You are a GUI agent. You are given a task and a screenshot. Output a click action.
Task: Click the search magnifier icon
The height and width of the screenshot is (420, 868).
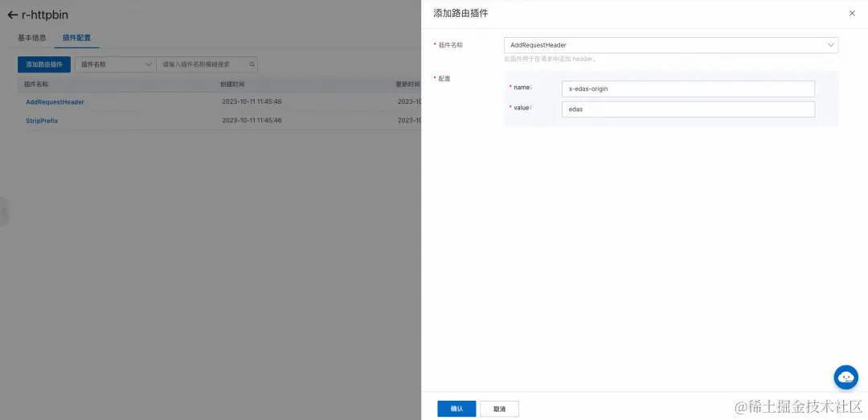pos(252,64)
